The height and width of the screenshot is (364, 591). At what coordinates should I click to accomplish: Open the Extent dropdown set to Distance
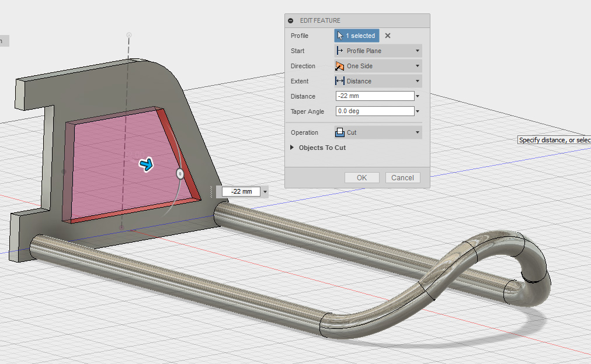tap(378, 81)
